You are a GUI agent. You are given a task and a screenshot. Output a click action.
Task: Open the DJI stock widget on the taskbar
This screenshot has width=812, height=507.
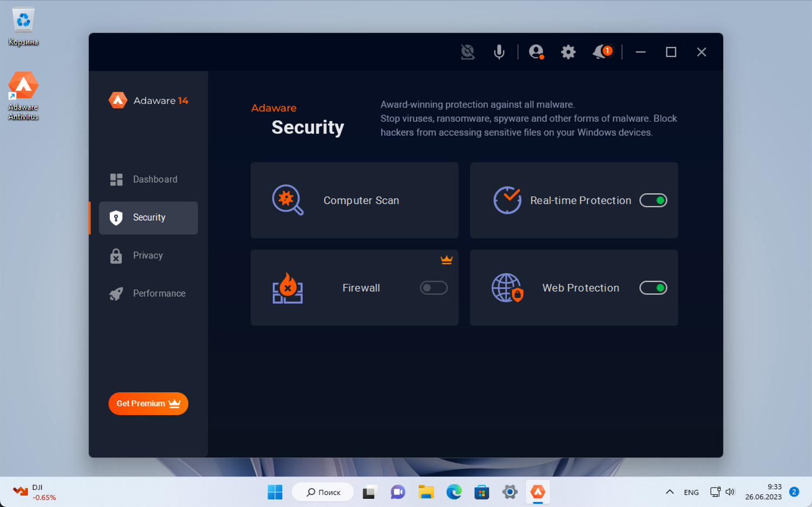click(35, 492)
